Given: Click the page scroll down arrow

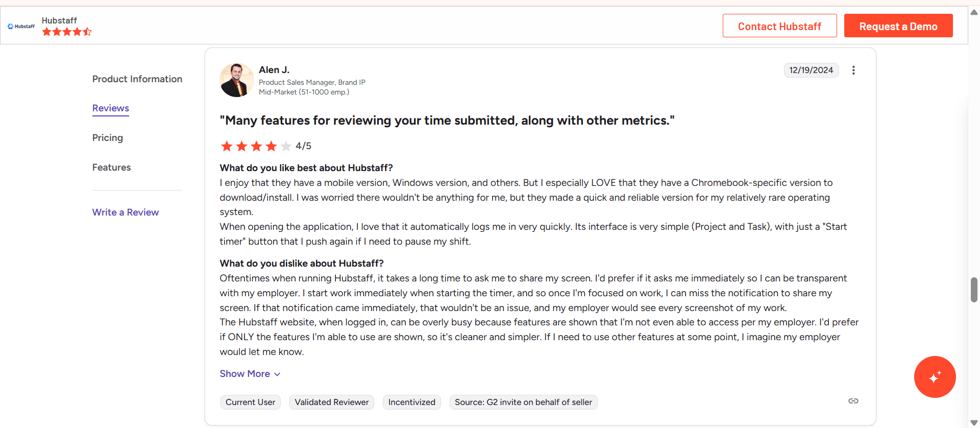Looking at the screenshot, I should coord(974,423).
